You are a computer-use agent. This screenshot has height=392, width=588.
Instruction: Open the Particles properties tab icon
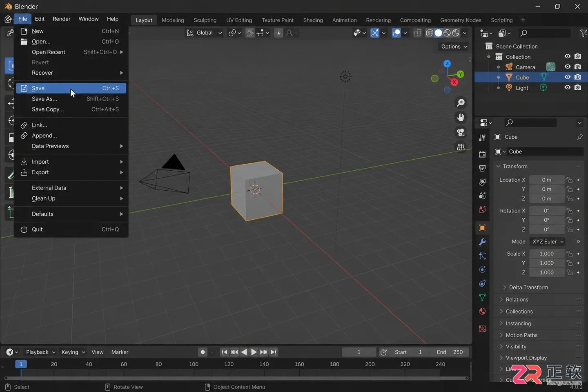(x=482, y=256)
